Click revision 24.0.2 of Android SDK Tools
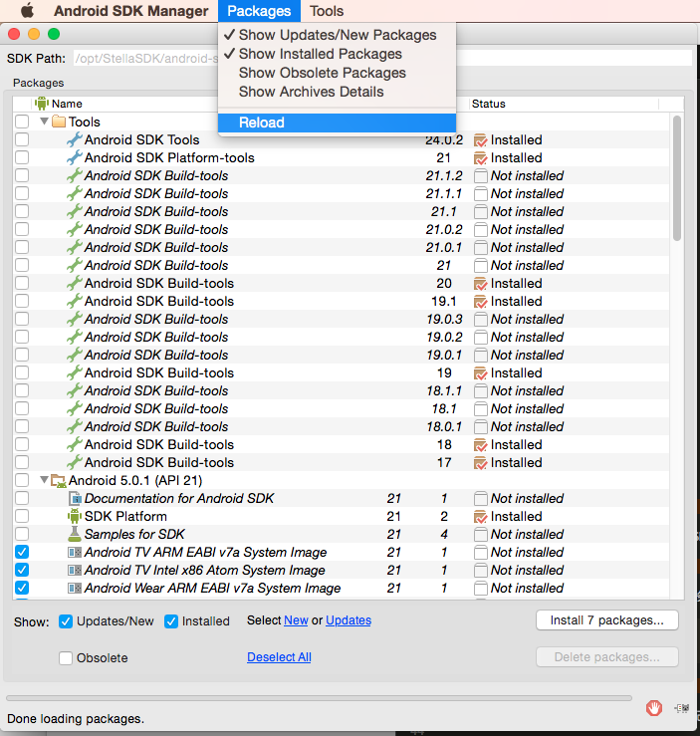 [444, 139]
